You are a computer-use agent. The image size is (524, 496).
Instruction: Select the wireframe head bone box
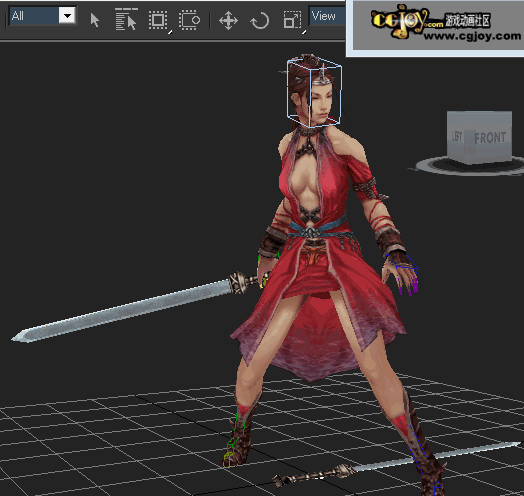pos(314,93)
